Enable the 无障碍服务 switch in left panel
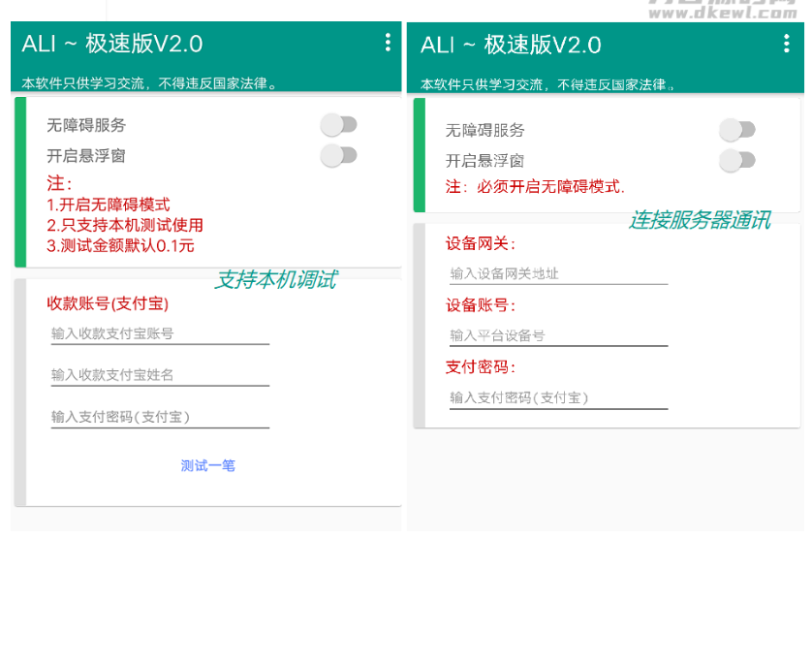The image size is (812, 664). click(338, 125)
